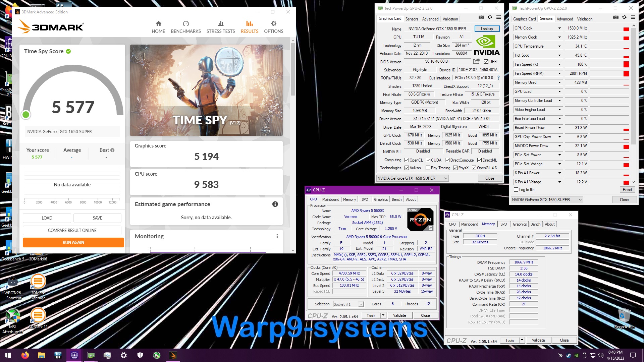Switch to Advanced tab in GPU-Z Sensors window
This screenshot has height=362, width=644.
[565, 19]
